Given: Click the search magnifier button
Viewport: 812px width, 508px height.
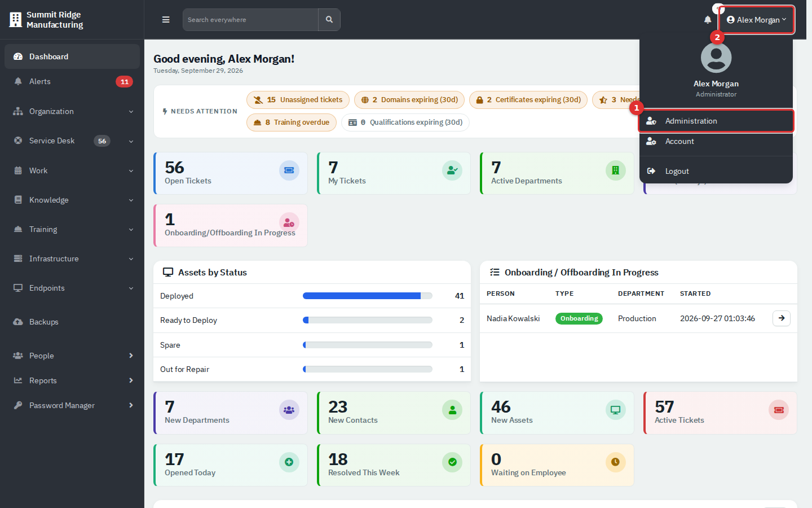Looking at the screenshot, I should click(329, 20).
